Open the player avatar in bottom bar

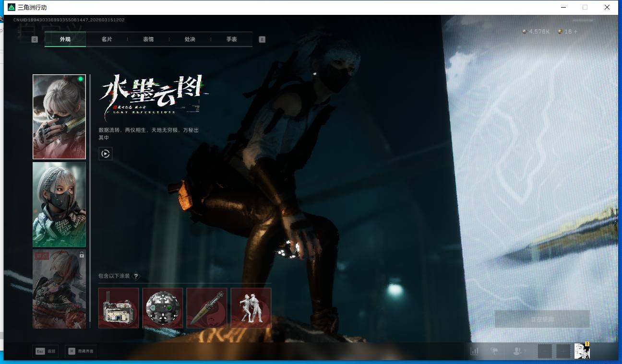[x=582, y=351]
